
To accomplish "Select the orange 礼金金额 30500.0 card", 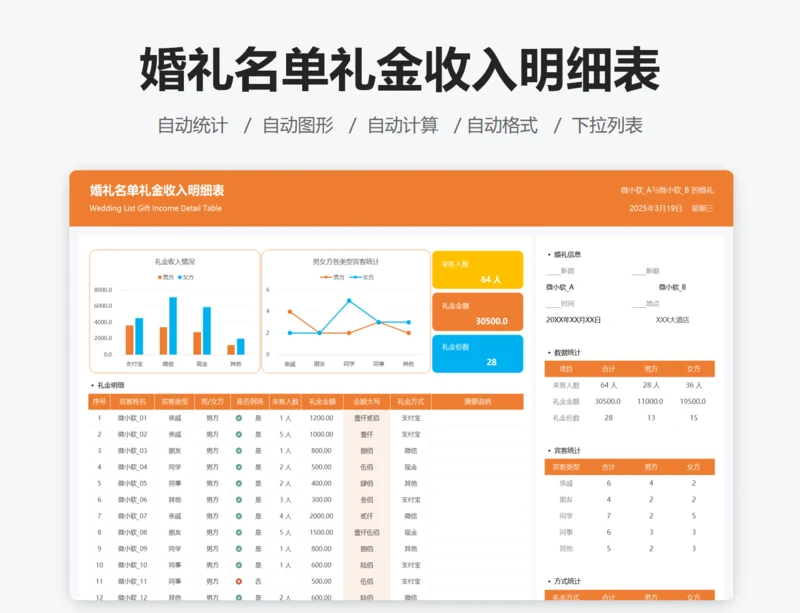I will 478,312.
